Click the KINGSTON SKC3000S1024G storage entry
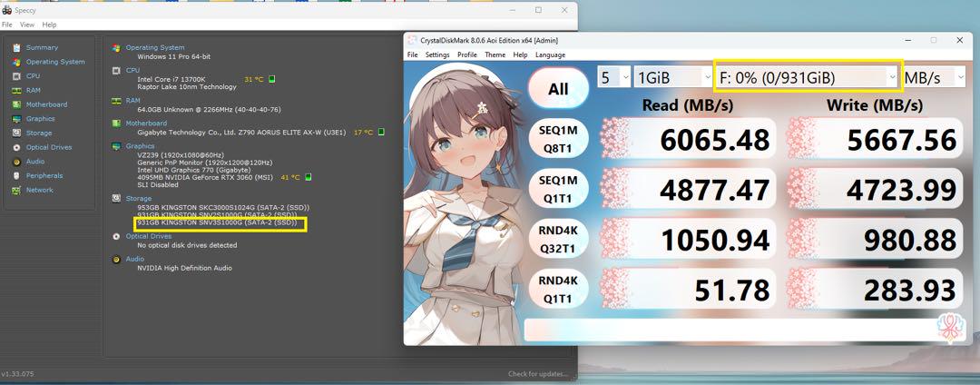The image size is (980, 385). click(224, 208)
